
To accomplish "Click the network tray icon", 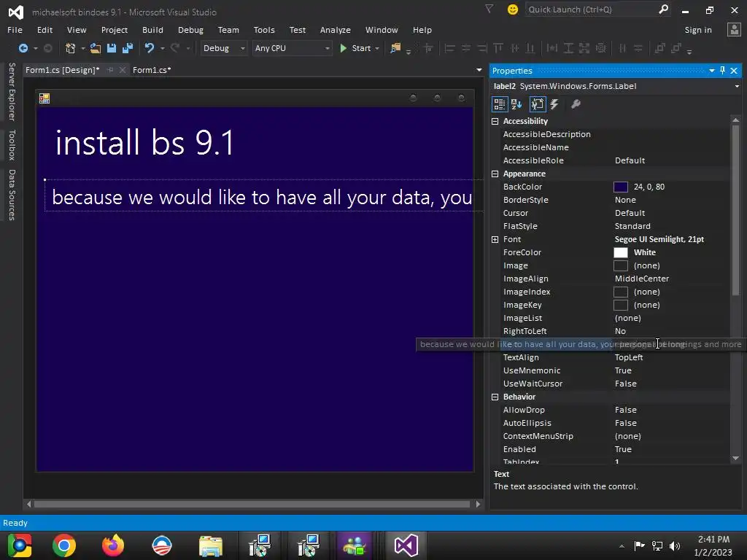I will coord(657,546).
